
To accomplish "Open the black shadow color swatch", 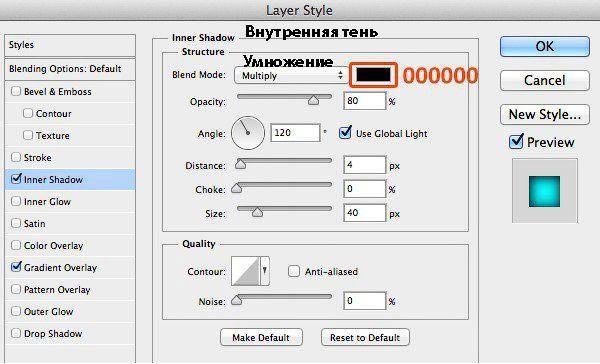I will coord(373,75).
